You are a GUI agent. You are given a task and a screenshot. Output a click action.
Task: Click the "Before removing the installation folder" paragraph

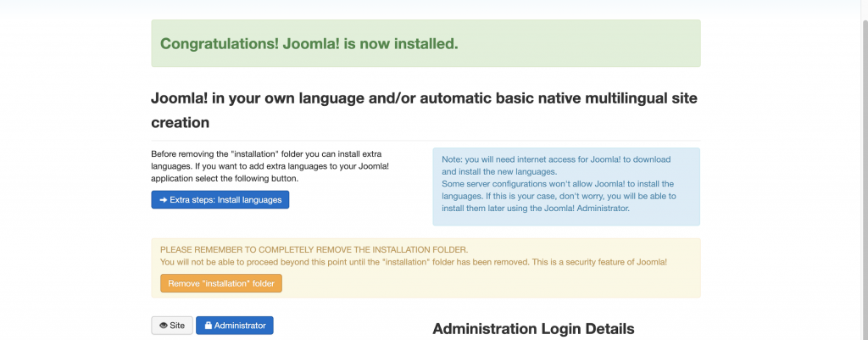[x=270, y=167]
